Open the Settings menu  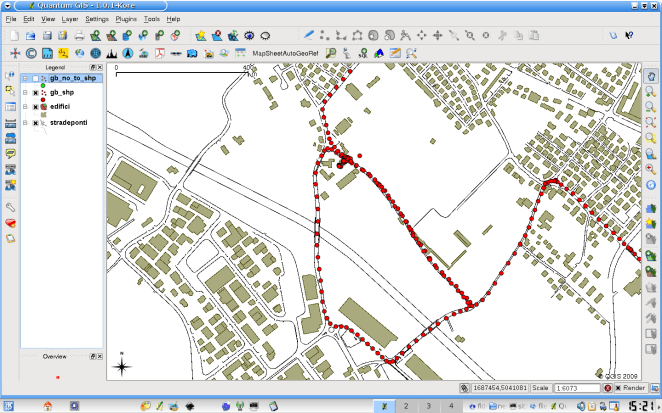click(x=97, y=19)
